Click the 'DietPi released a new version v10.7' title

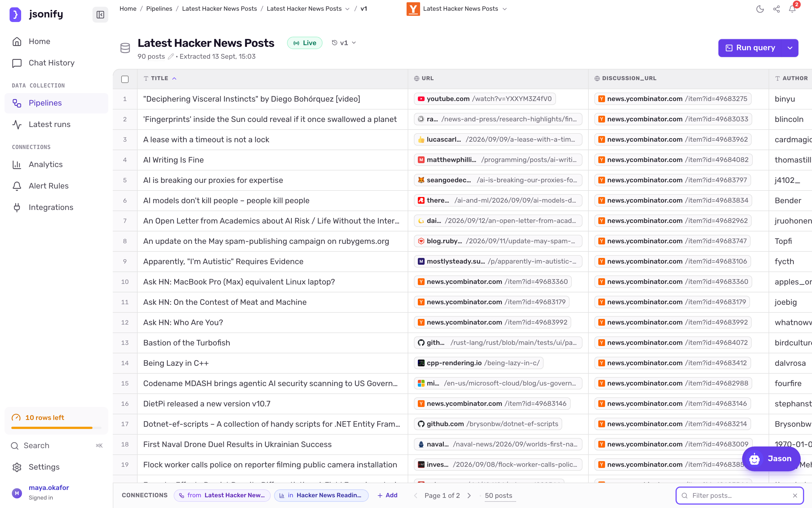pos(207,404)
